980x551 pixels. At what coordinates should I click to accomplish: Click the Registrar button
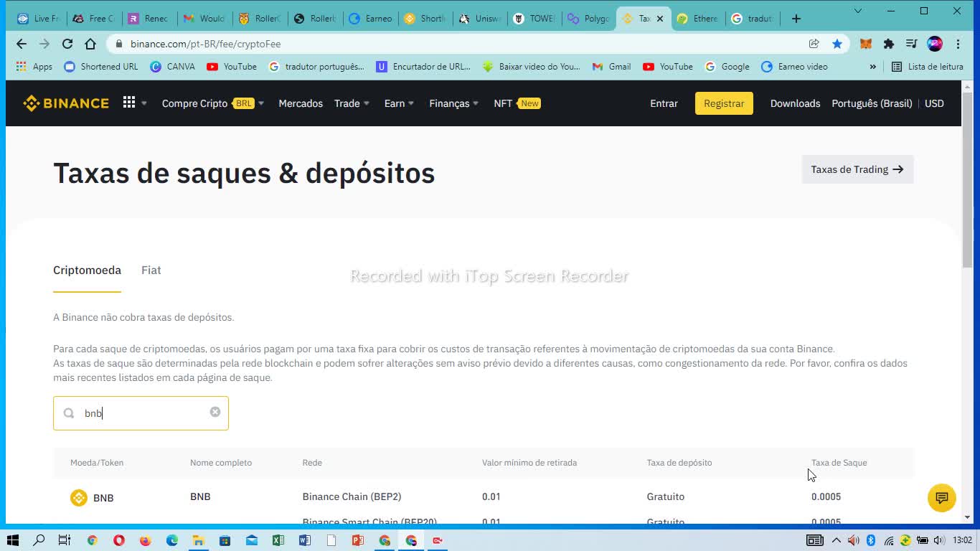click(x=724, y=103)
